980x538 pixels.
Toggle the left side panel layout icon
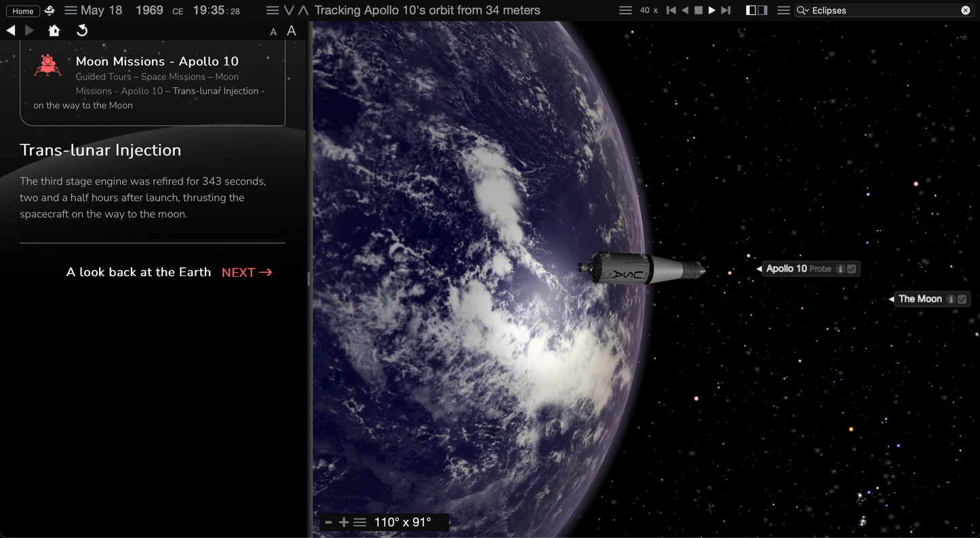point(751,10)
